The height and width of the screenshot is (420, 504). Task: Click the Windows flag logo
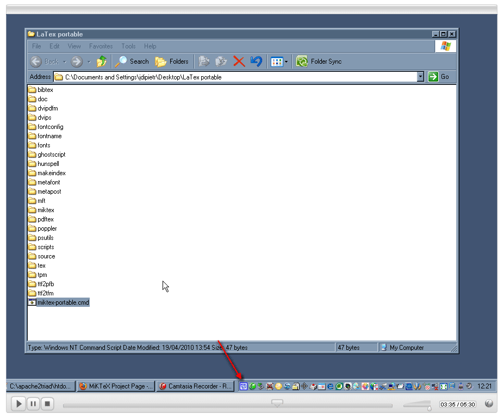(x=445, y=46)
